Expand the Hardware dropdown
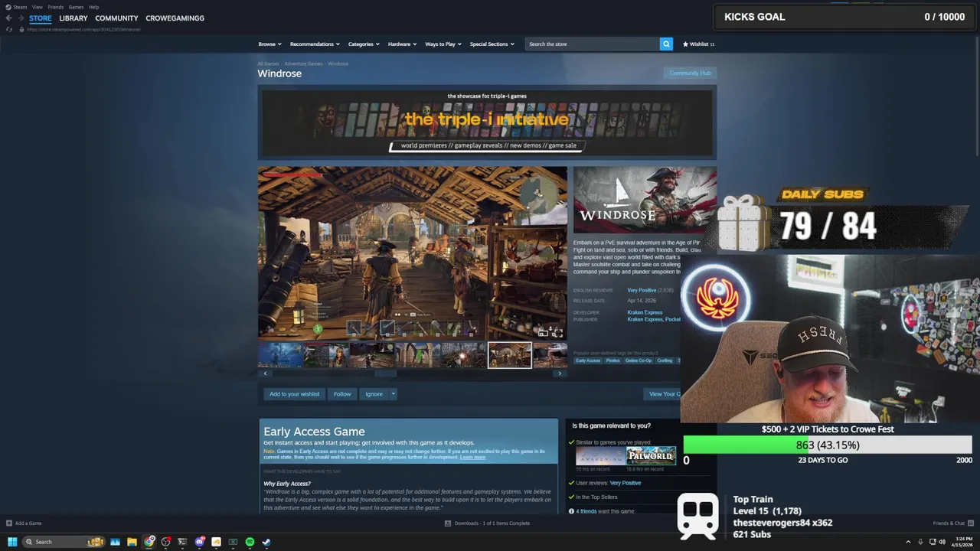 click(402, 44)
